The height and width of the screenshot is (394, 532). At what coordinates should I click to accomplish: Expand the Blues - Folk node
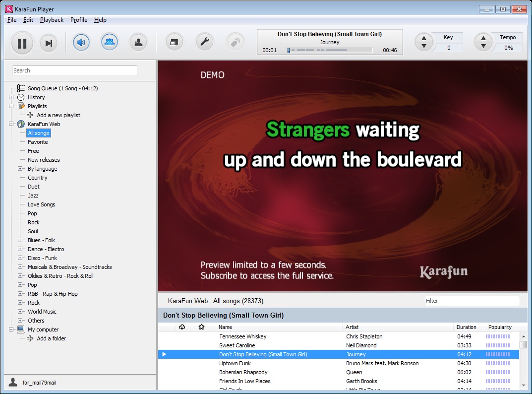[20, 240]
